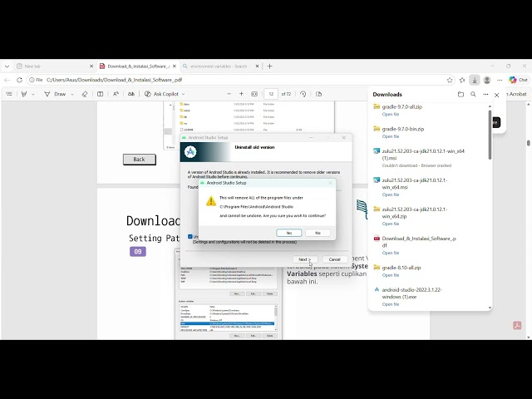Toggle the Downloads toolbar button
This screenshot has height=399, width=532.
pyautogui.click(x=475, y=80)
